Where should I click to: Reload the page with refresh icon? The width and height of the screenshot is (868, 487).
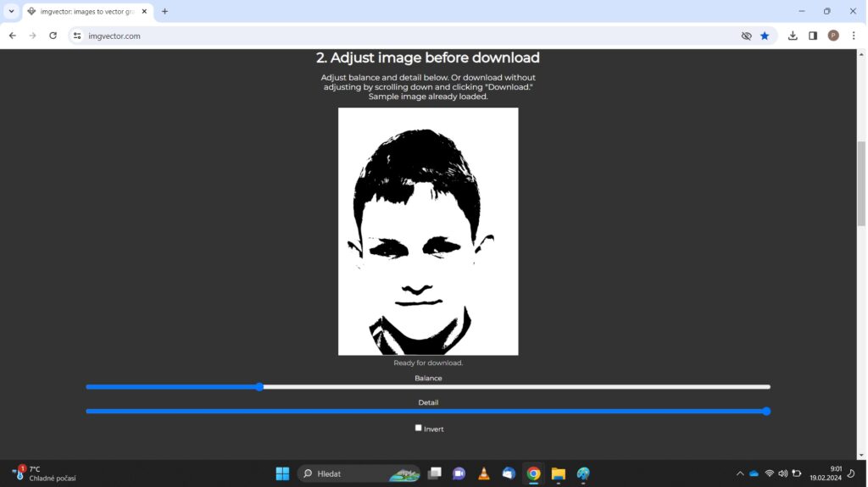(x=53, y=36)
